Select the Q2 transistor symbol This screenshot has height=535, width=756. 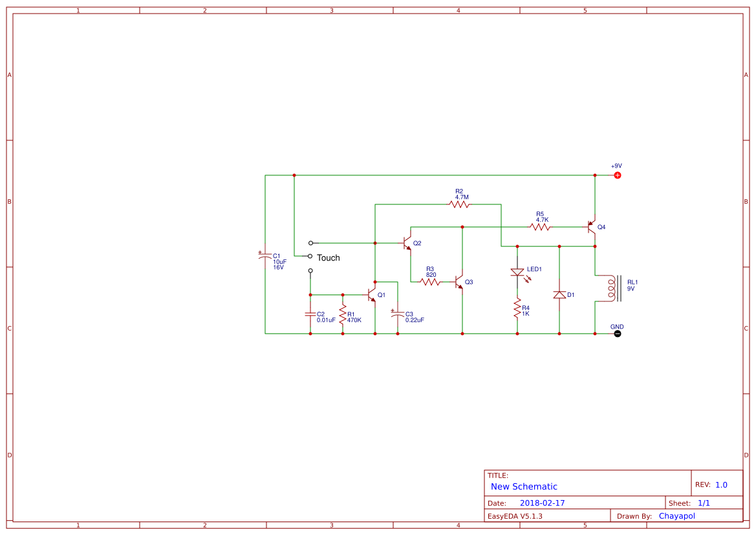pos(407,243)
